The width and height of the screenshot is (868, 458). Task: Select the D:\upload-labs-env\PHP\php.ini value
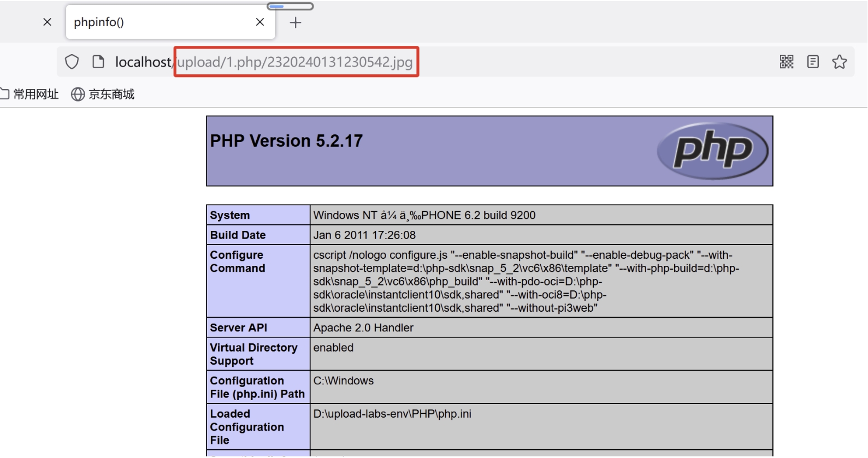(x=392, y=414)
